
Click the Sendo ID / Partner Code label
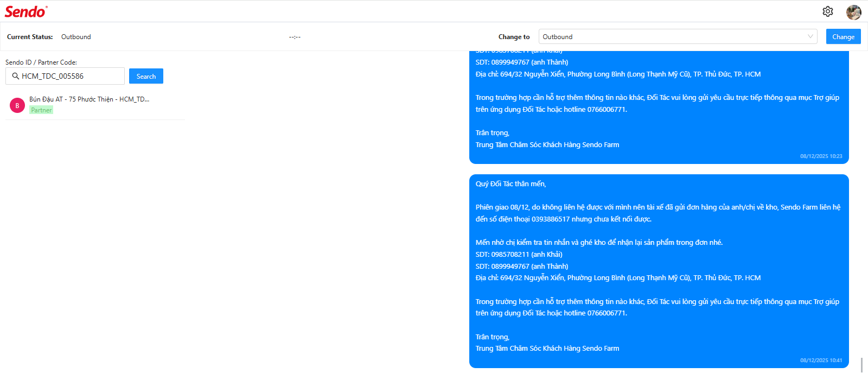(41, 62)
